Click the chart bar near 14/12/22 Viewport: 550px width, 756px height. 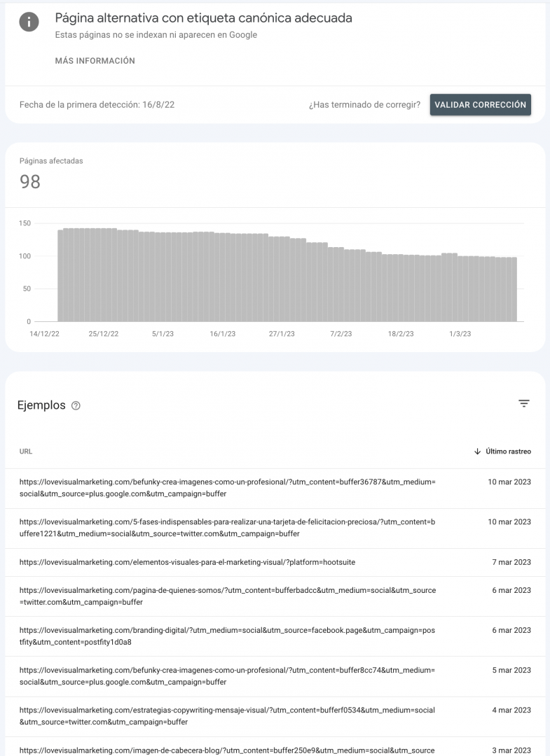pos(60,276)
